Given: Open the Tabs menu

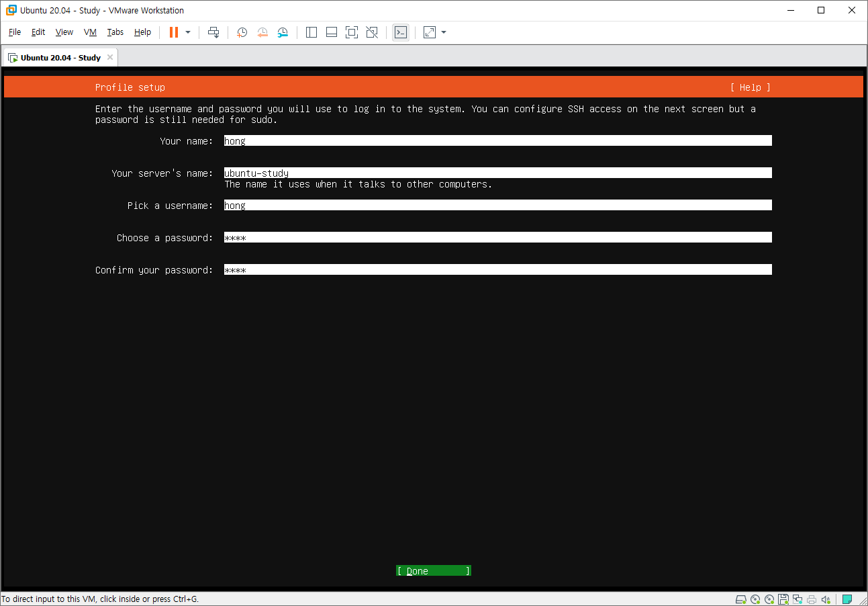Looking at the screenshot, I should tap(115, 32).
